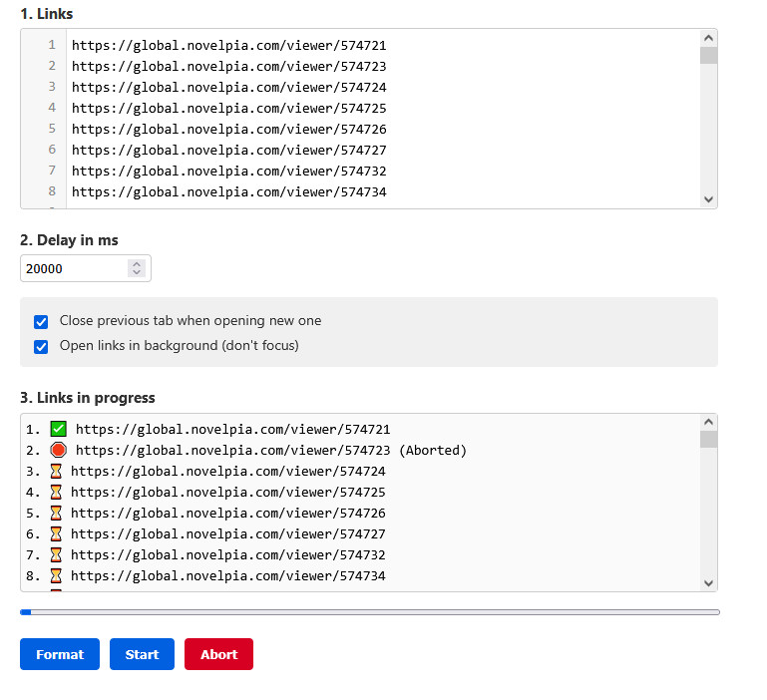Click line 5 URL 574726 in the Links editor
The image size is (767, 700).
coord(229,130)
